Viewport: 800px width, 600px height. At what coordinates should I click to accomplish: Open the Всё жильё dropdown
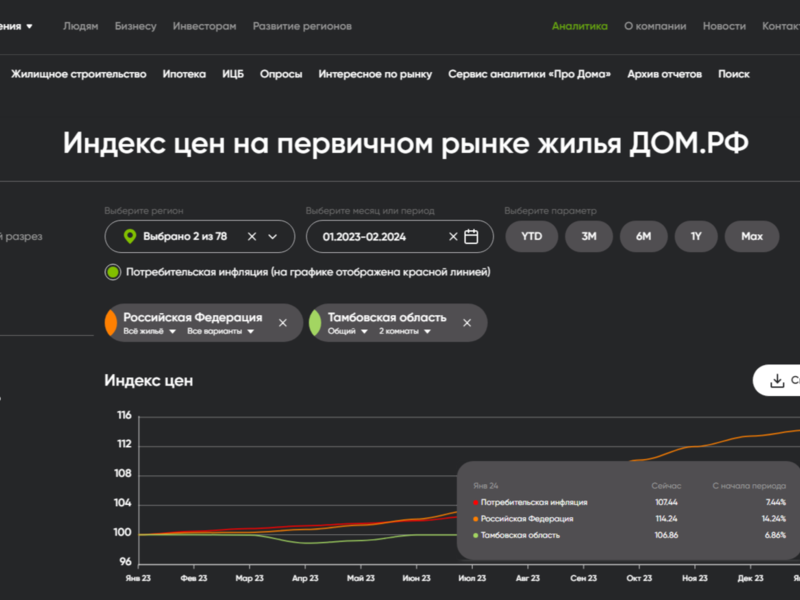coord(149,331)
